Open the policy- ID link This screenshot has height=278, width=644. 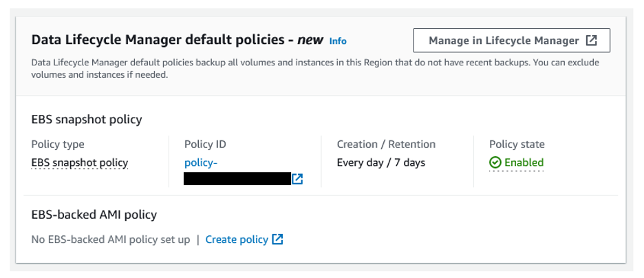(201, 162)
